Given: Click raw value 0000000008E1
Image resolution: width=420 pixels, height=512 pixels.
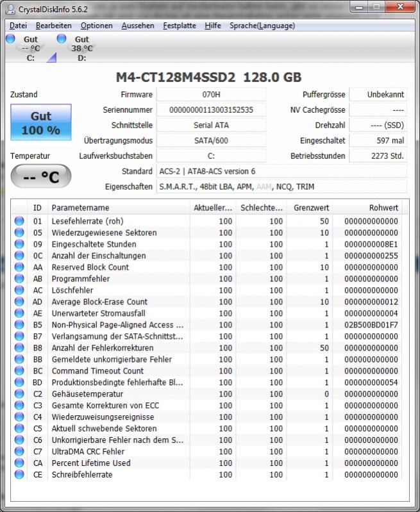Looking at the screenshot, I should point(371,244).
